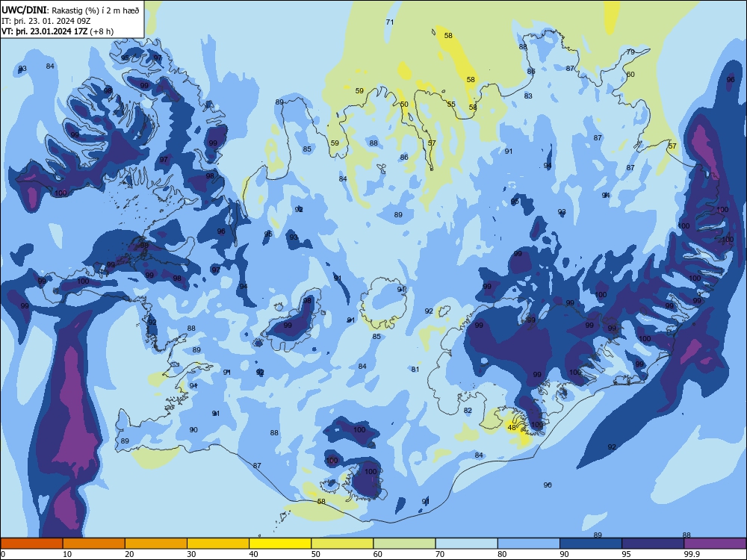This screenshot has width=747, height=560.
Task: Select the legend tick label 70
Action: (x=440, y=554)
